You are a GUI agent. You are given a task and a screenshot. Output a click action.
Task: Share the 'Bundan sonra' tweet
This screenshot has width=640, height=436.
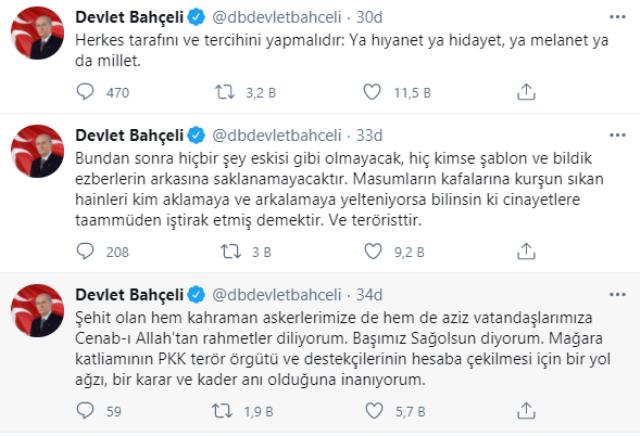point(526,252)
